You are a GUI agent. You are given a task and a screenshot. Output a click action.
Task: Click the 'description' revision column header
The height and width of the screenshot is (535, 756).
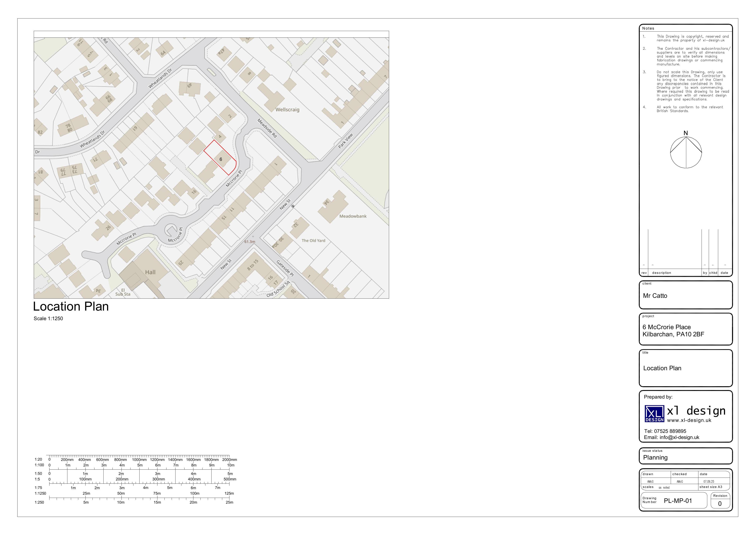661,273
